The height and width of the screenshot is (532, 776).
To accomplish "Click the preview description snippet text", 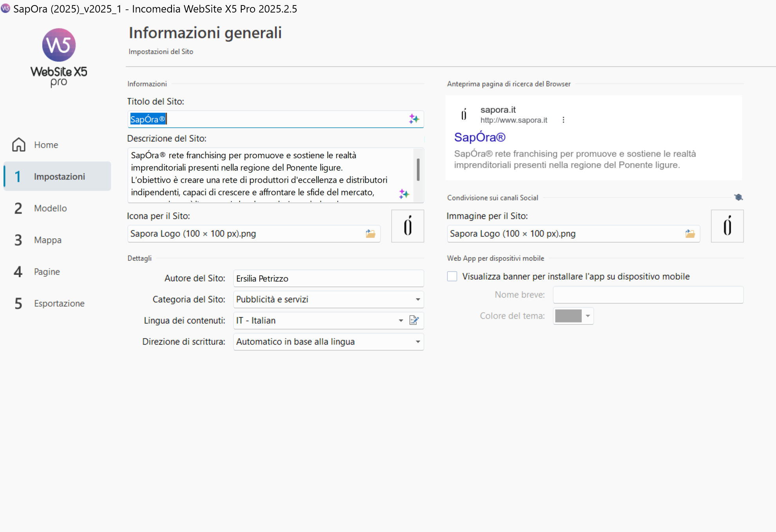I will pyautogui.click(x=575, y=159).
